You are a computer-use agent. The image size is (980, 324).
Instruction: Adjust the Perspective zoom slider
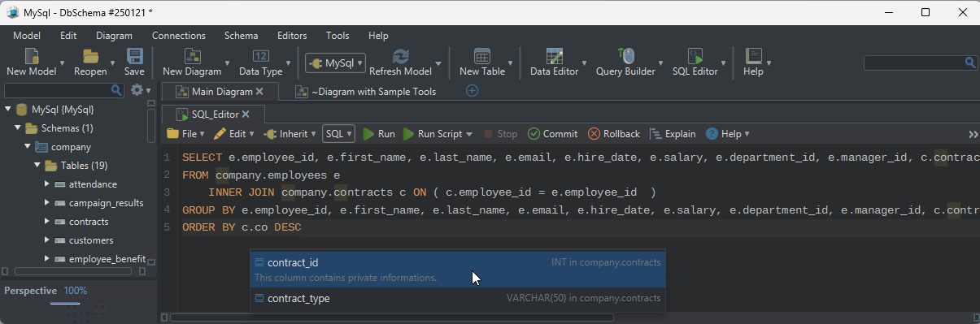point(65,304)
